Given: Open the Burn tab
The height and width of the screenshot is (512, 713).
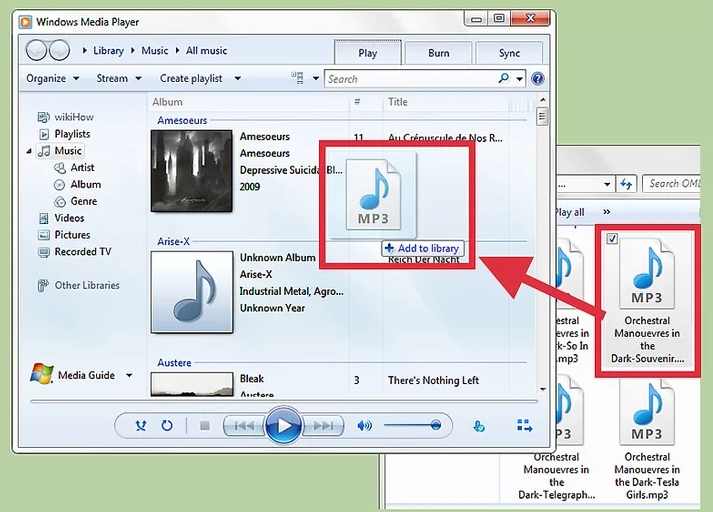Looking at the screenshot, I should (x=438, y=53).
